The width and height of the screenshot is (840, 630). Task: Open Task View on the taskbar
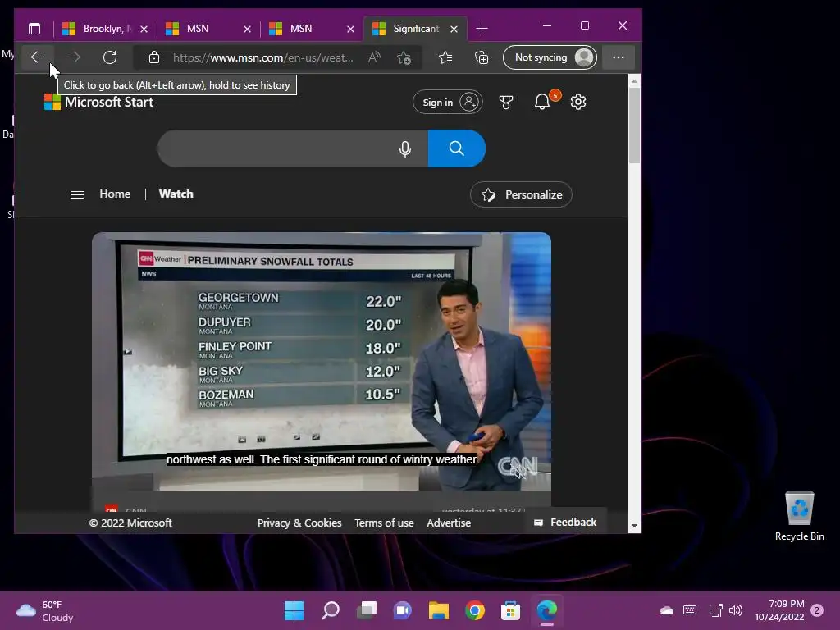367,610
